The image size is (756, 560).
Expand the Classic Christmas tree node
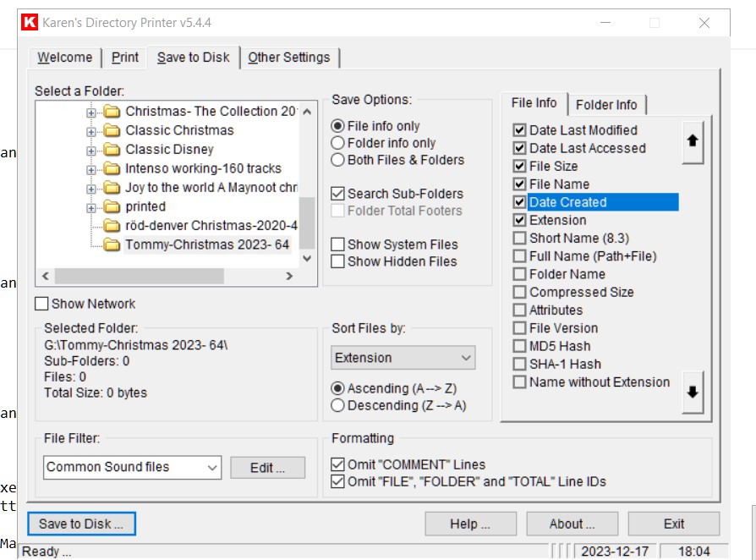tap(91, 132)
